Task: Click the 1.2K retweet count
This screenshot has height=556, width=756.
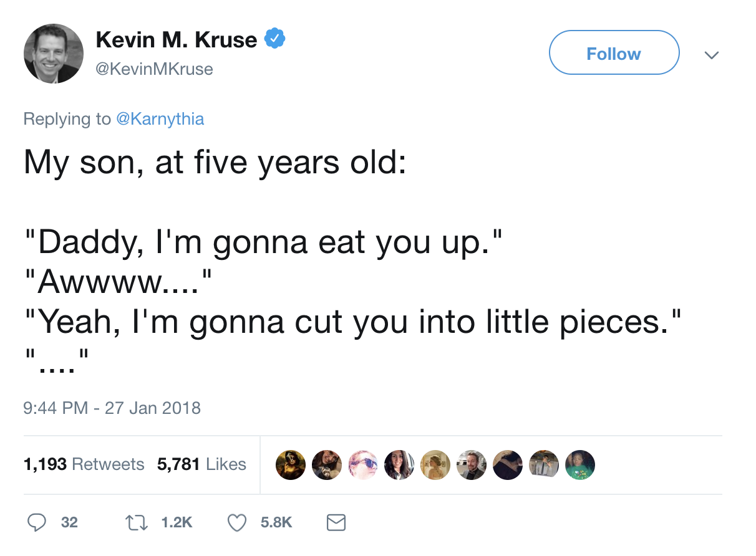Action: 177,522
